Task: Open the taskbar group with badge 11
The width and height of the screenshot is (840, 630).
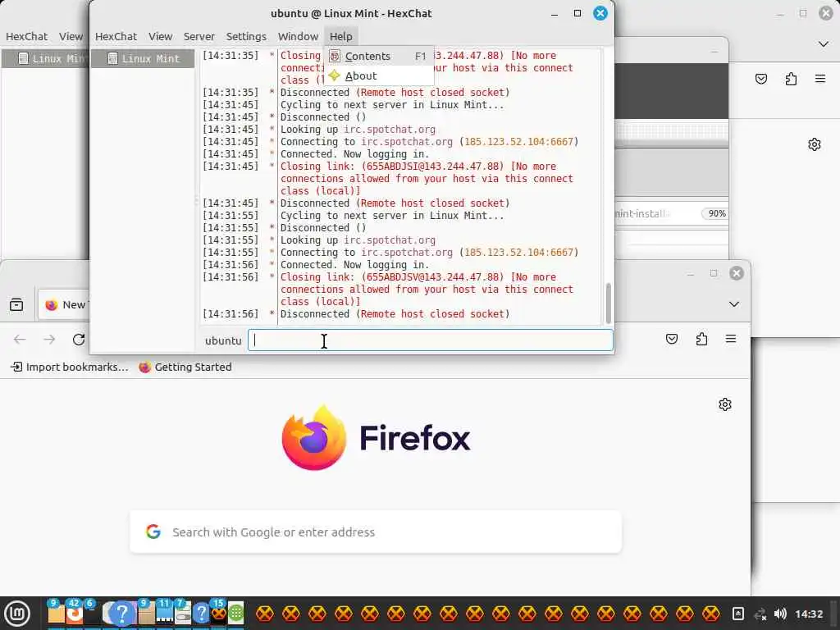Action: point(164,614)
